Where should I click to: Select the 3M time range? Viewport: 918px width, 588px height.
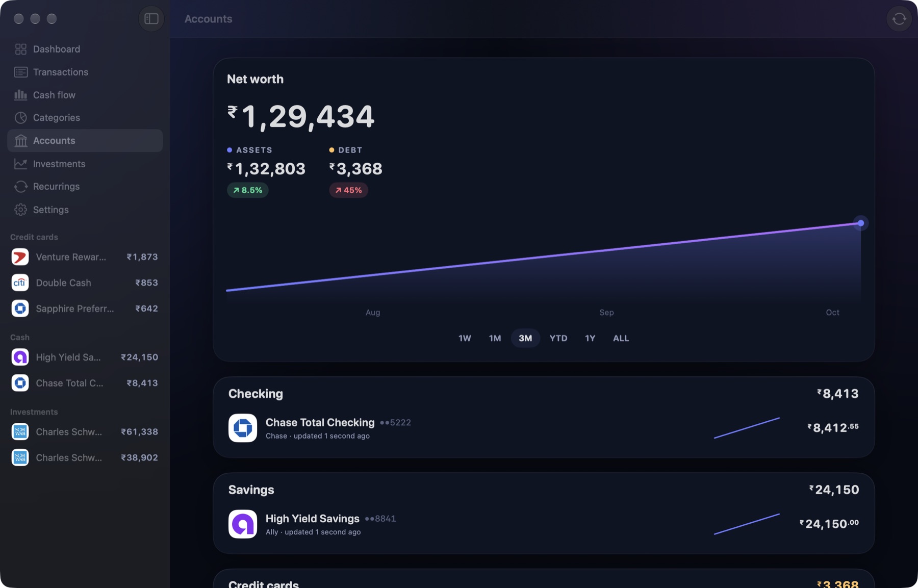point(525,338)
